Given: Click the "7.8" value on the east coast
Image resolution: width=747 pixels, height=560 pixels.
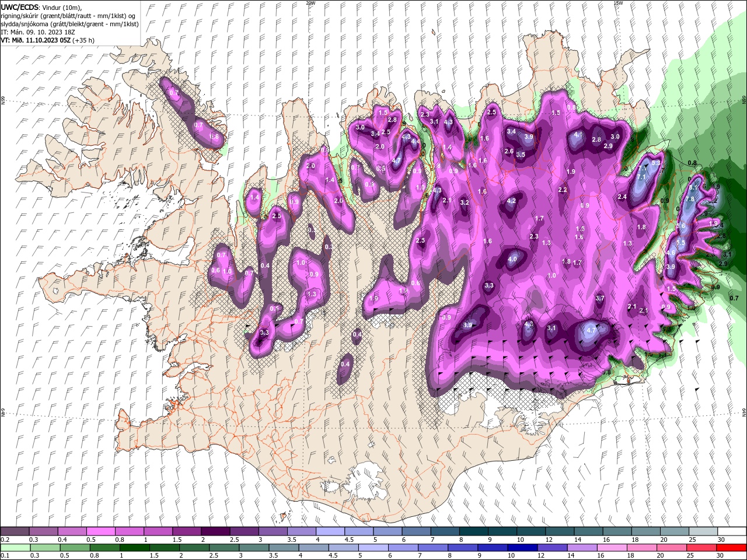Looking at the screenshot, I should 689,199.
